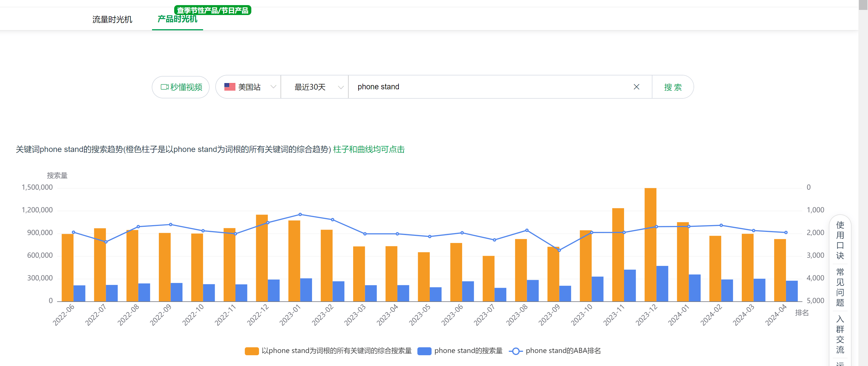This screenshot has width=868, height=366.
Task: Click the green 查季节性产品/节日产品 badge
Action: [x=213, y=10]
